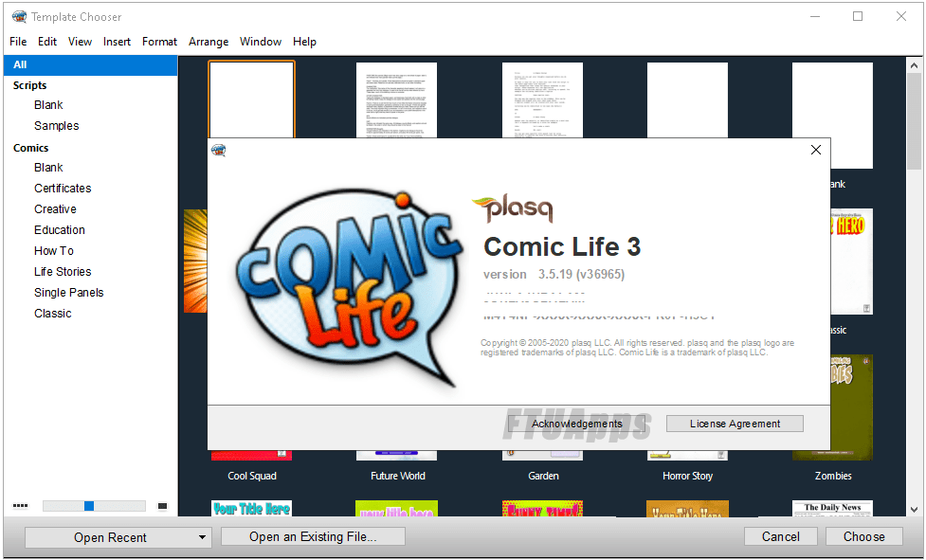Select the Funny Times template thumbnail

point(542,509)
